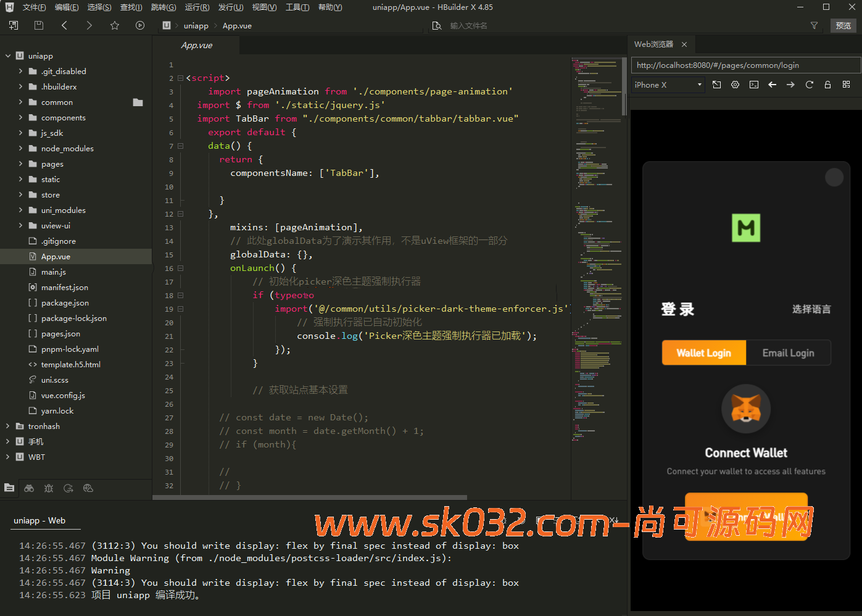Open the binoculars search panel icon
862x616 pixels.
click(29, 488)
